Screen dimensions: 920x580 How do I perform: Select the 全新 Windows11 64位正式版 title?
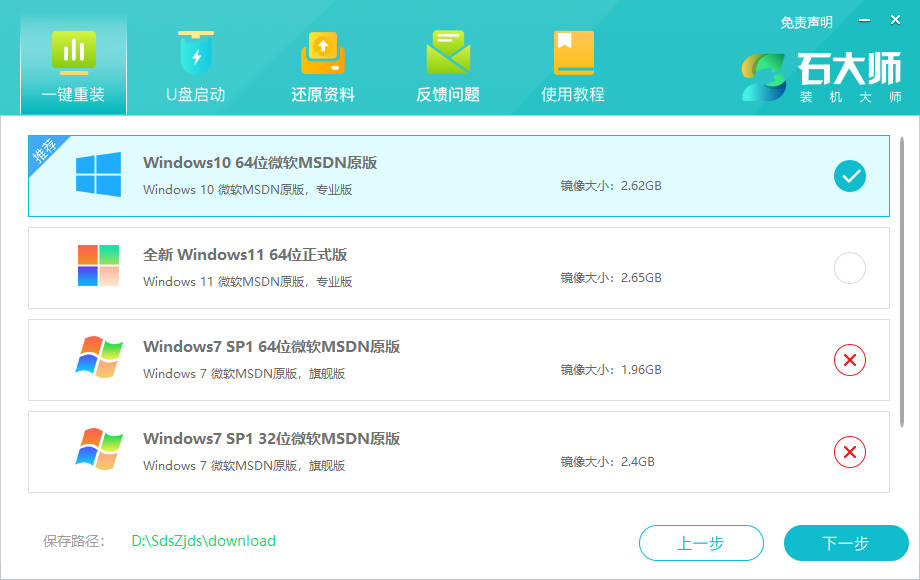(x=245, y=255)
